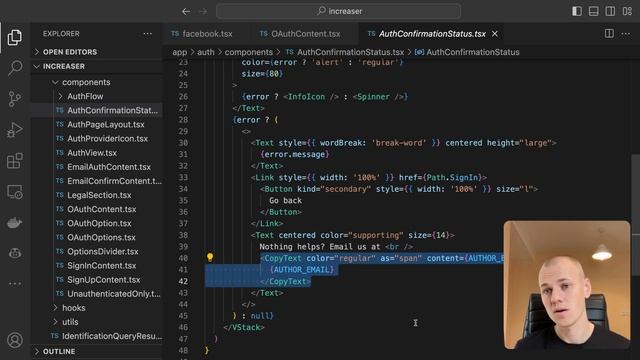Image resolution: width=640 pixels, height=360 pixels.
Task: Show additional views ellipsis in activity bar
Action: [15, 283]
